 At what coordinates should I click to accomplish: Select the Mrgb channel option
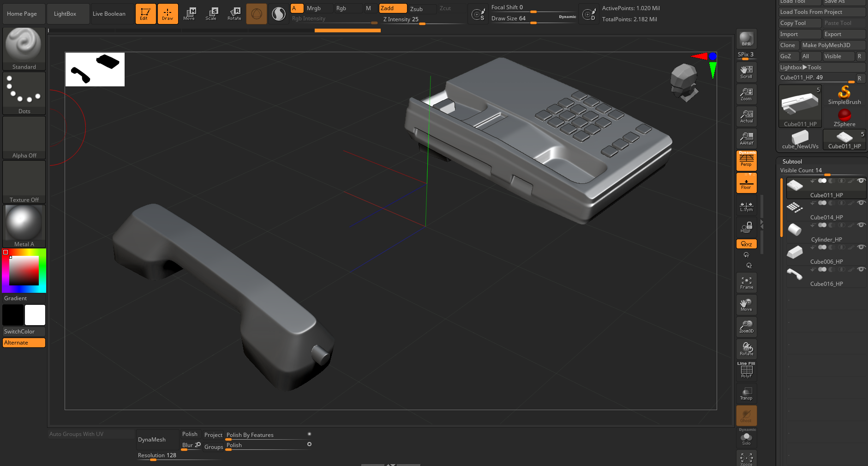coord(319,8)
